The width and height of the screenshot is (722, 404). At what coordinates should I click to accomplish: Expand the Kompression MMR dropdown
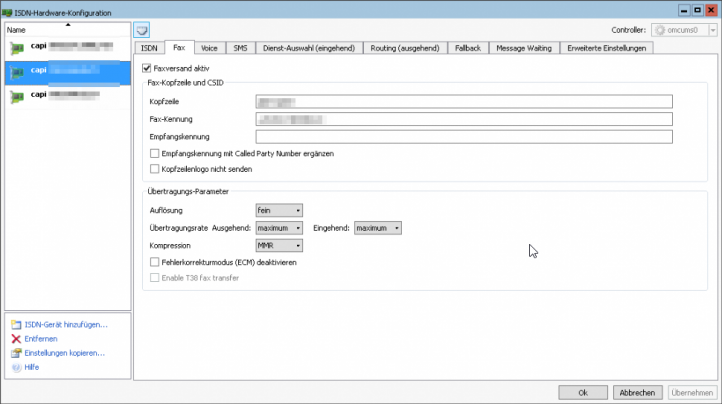coord(279,245)
